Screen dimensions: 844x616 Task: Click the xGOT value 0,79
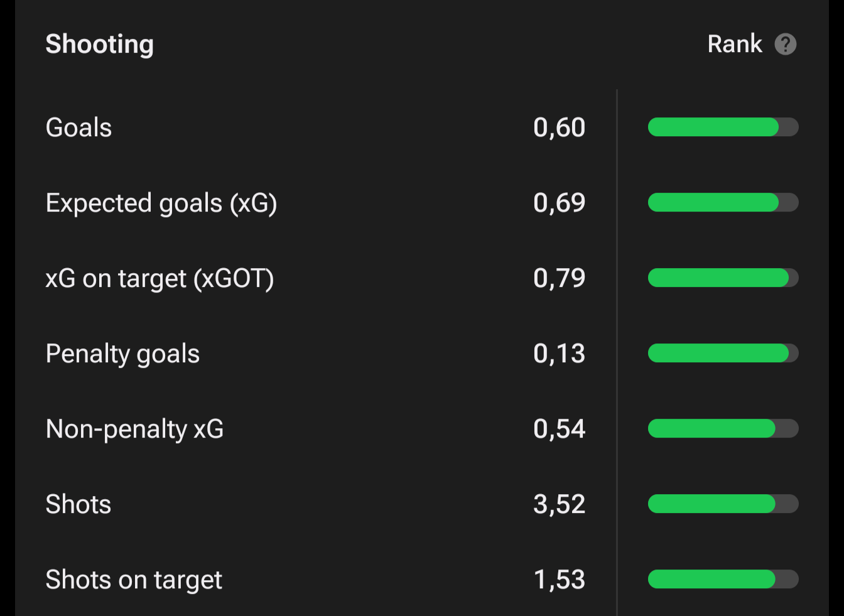pos(559,278)
